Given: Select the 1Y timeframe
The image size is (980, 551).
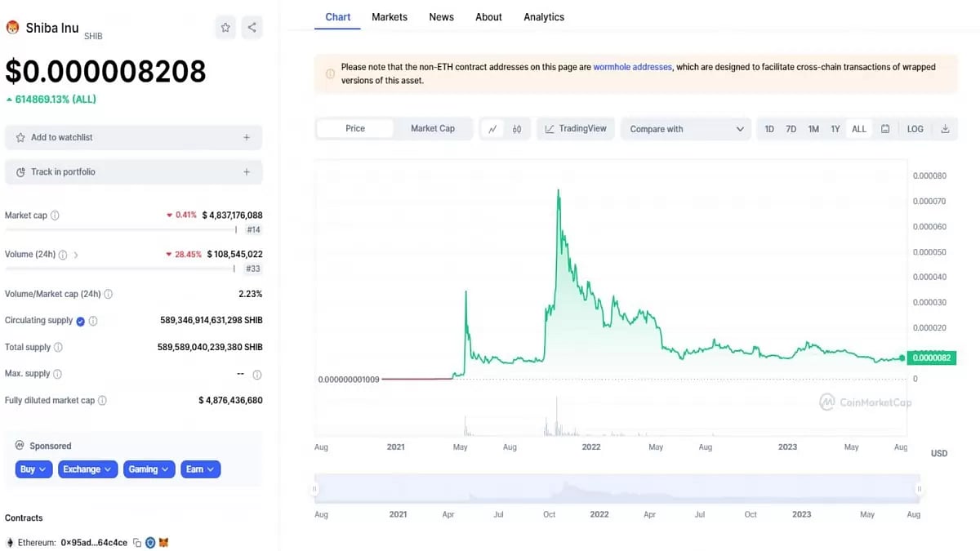Looking at the screenshot, I should [x=835, y=128].
